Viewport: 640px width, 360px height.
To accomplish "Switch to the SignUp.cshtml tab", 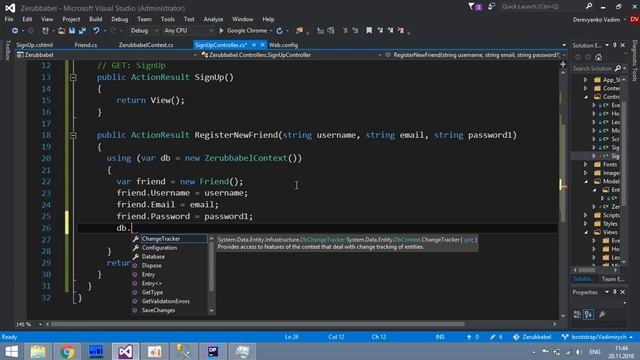I will point(35,45).
